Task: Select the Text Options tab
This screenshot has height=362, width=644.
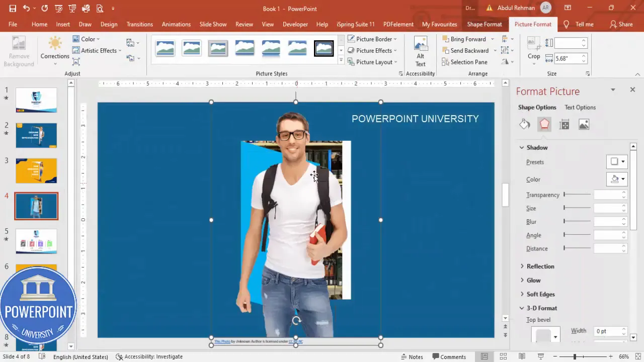Action: click(x=580, y=107)
